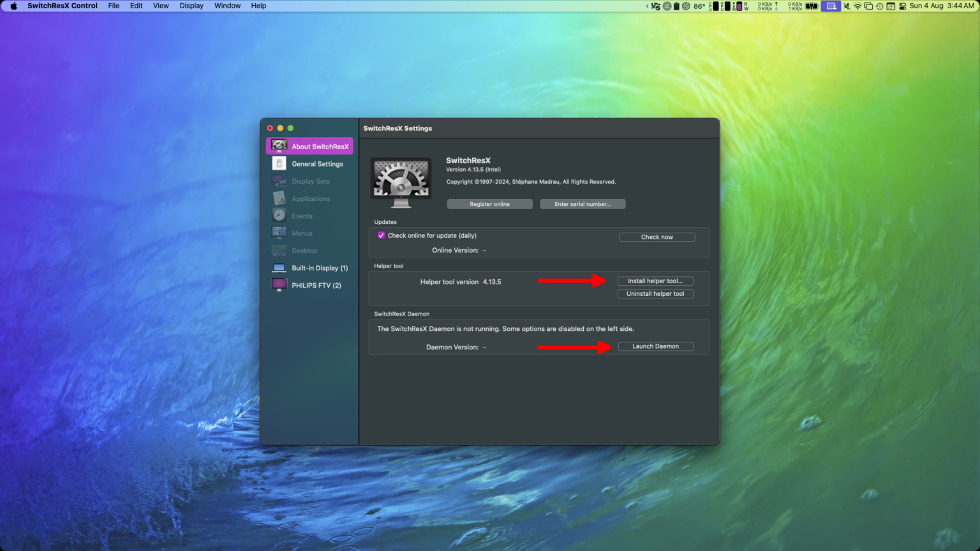
Task: Open the About SwitchResX section icon
Action: tap(279, 145)
